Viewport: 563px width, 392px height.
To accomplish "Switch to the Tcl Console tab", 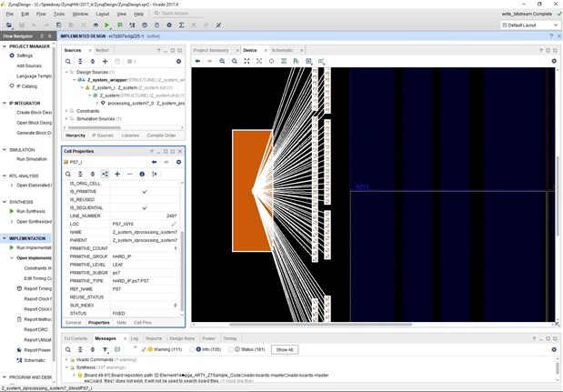I will (75, 337).
